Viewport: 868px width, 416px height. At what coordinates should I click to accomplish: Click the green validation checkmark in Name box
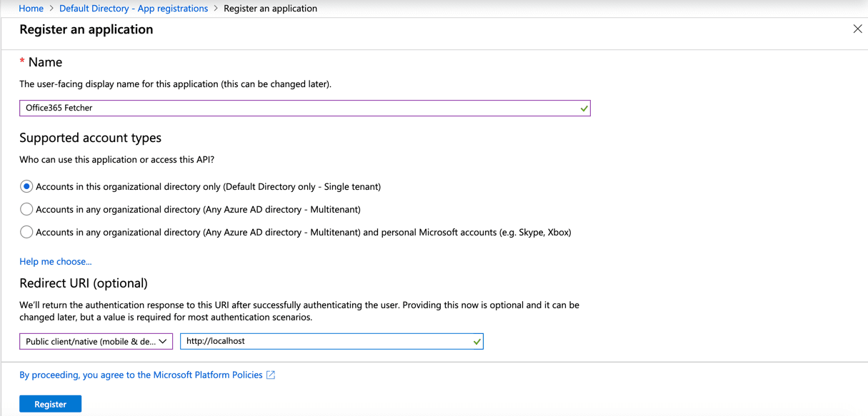[584, 108]
